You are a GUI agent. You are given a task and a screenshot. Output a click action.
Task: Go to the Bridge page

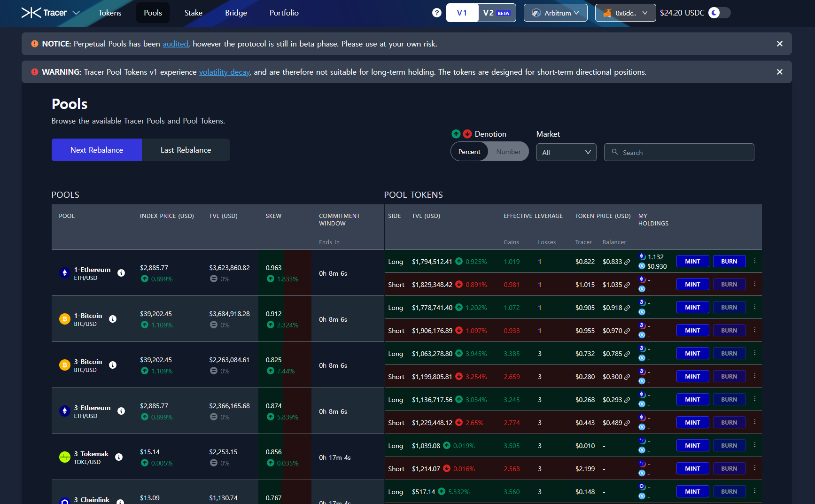coord(236,13)
